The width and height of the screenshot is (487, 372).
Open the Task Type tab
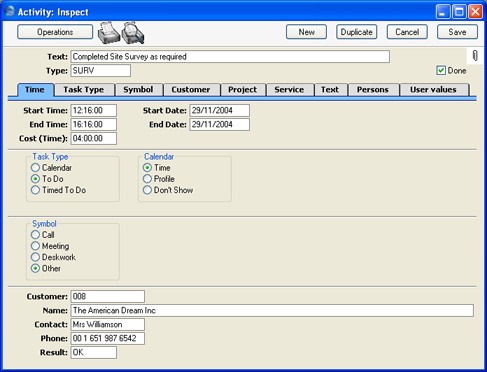84,90
